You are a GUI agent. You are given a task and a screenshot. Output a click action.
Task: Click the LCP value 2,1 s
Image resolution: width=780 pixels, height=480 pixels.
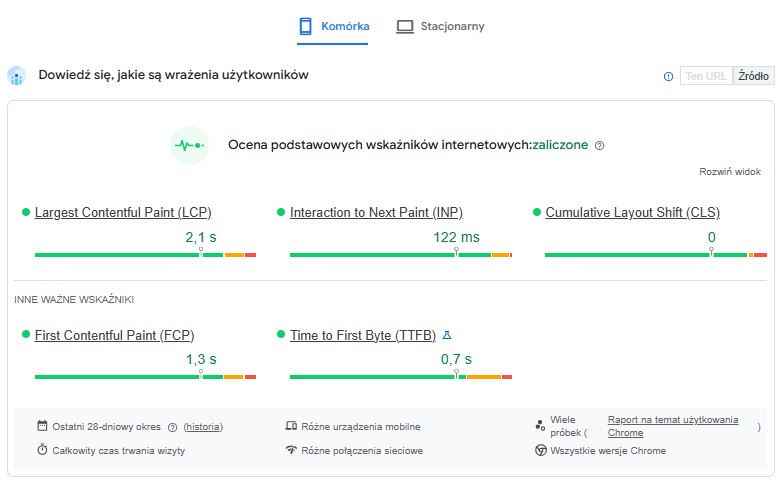(201, 237)
